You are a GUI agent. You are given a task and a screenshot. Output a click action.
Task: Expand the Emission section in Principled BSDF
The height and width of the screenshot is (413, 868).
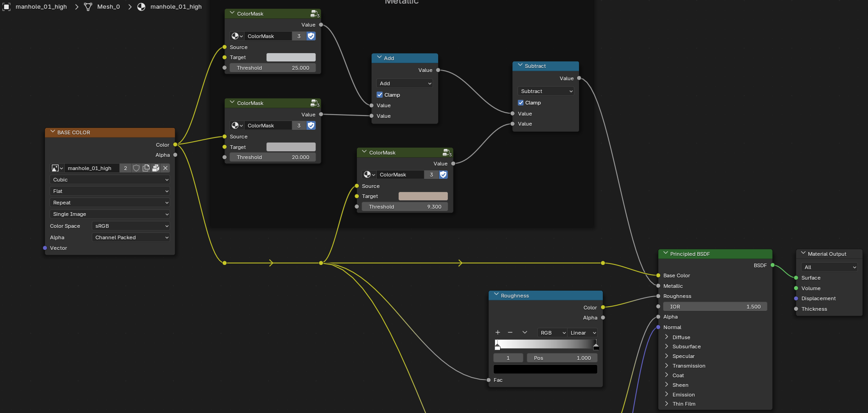pos(683,395)
